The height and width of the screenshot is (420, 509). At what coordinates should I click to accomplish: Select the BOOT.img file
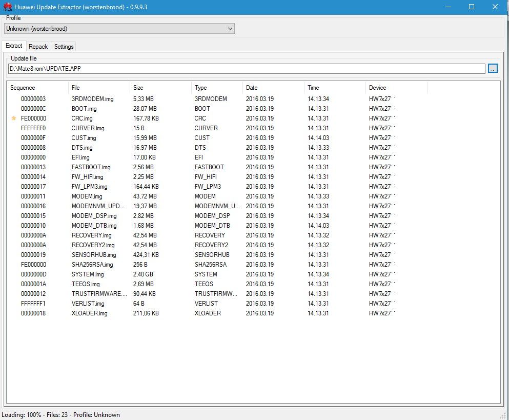pyautogui.click(x=84, y=109)
